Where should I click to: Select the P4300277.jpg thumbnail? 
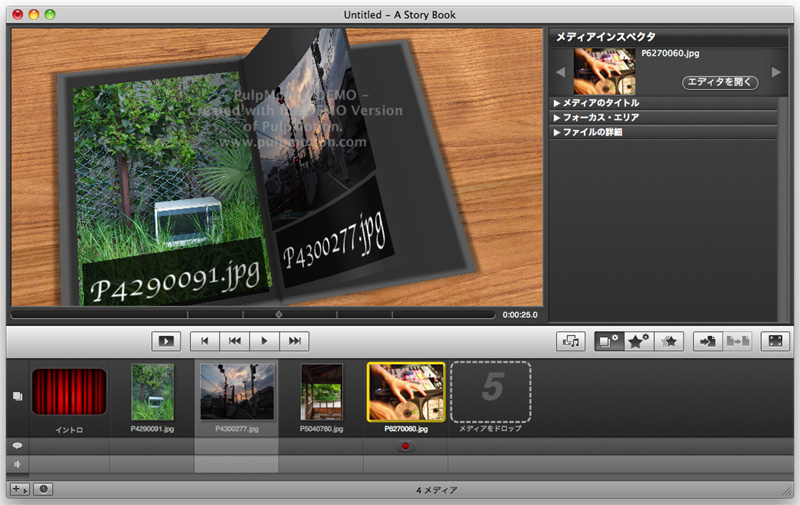pyautogui.click(x=237, y=392)
